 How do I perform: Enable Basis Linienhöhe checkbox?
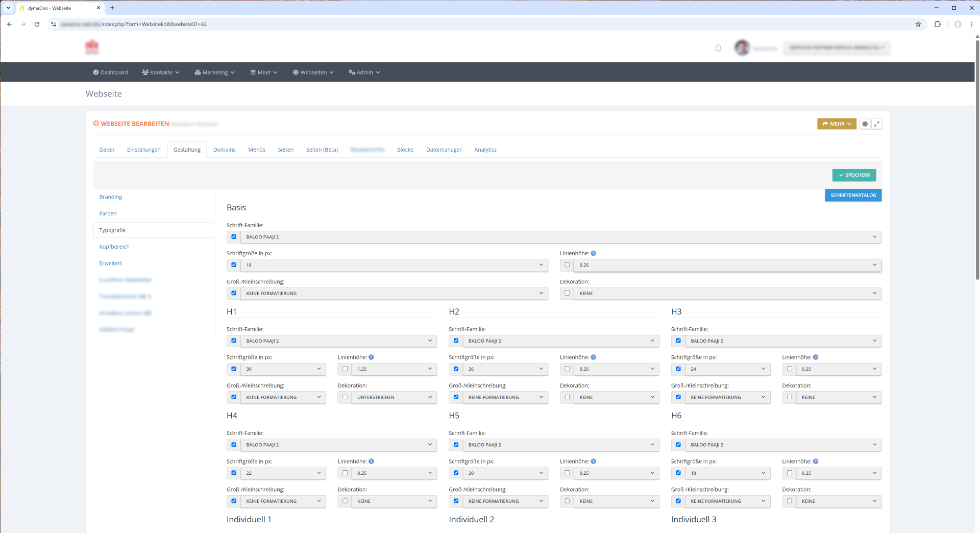567,265
